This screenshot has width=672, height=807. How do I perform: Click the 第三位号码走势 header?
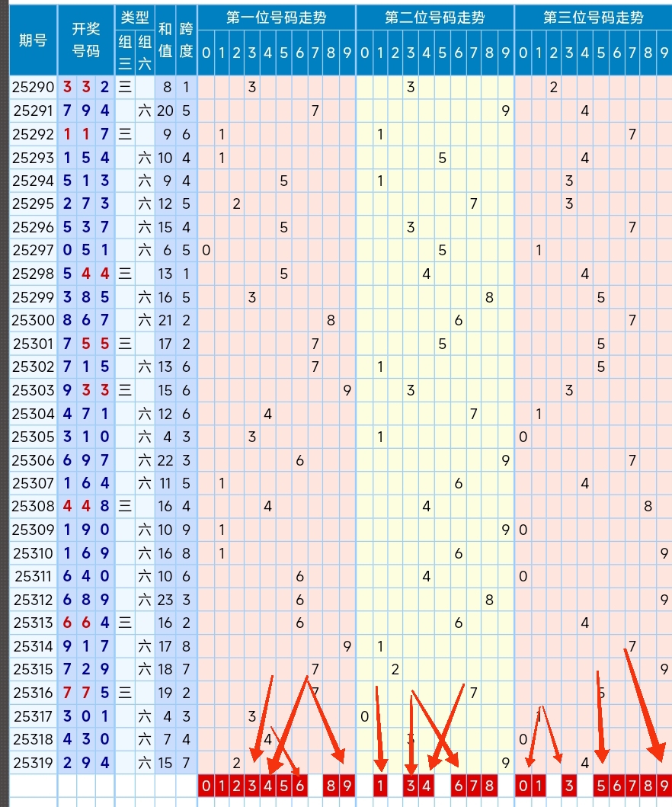coord(594,18)
